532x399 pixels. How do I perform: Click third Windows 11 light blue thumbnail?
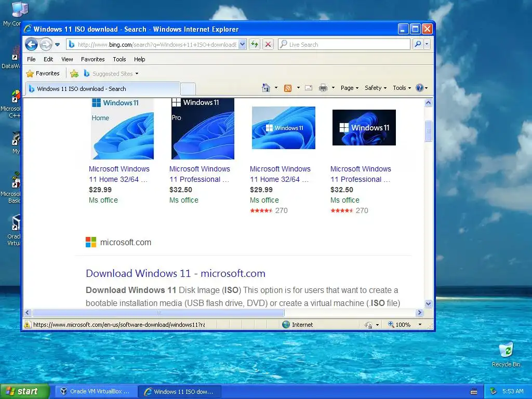pyautogui.click(x=284, y=128)
